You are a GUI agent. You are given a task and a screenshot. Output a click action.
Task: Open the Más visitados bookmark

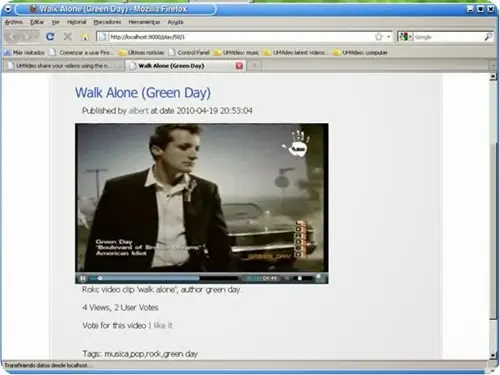tap(25, 52)
